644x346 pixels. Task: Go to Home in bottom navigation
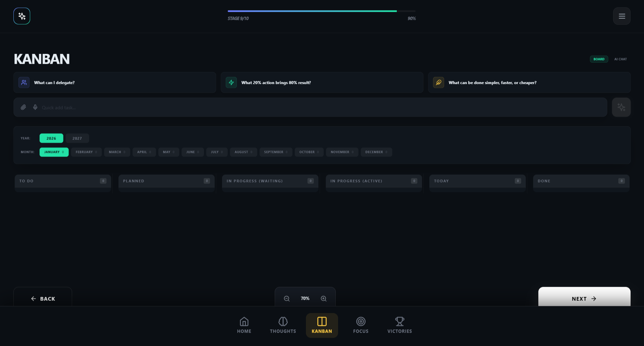coord(244,325)
